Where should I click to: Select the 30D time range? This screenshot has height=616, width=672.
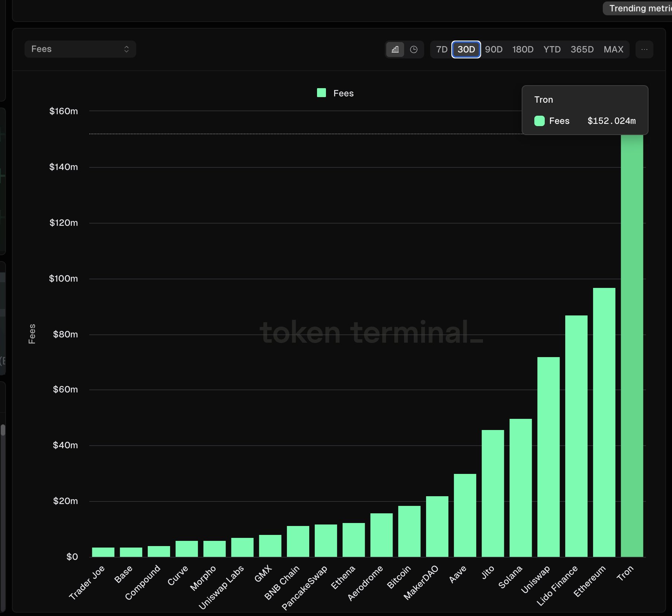(x=466, y=49)
